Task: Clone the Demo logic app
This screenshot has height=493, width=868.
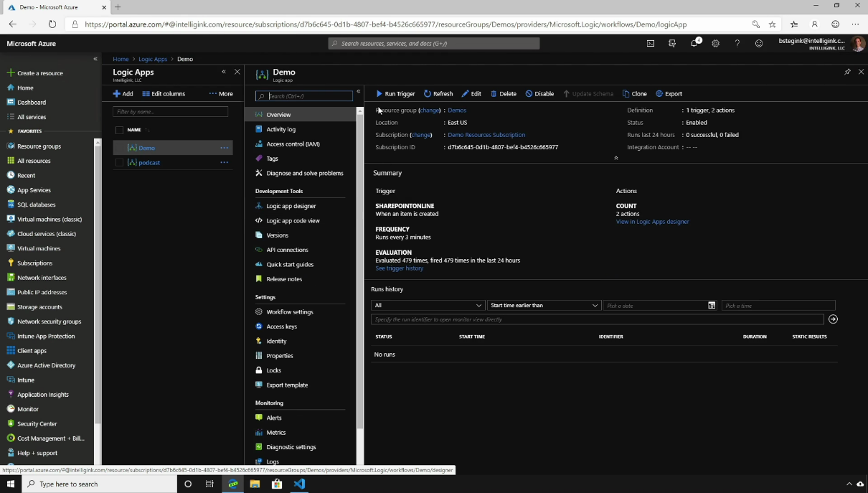Action: pyautogui.click(x=635, y=94)
